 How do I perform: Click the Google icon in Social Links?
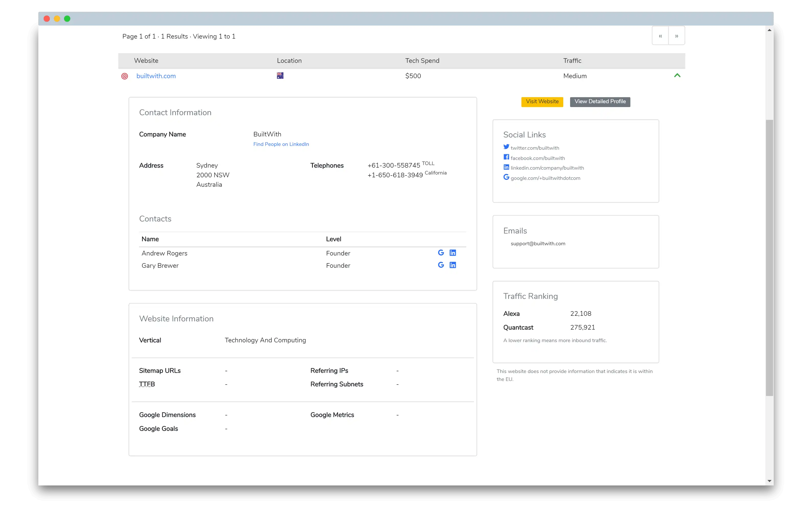pos(506,177)
